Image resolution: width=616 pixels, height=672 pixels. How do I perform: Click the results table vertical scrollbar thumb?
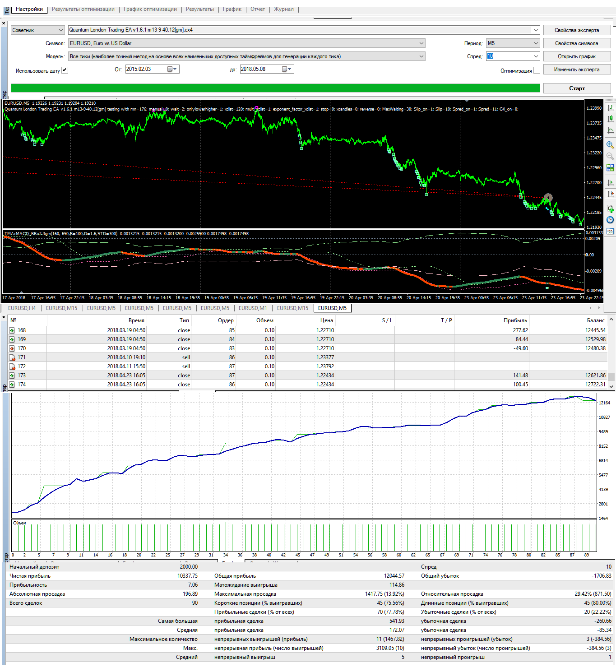coord(611,377)
